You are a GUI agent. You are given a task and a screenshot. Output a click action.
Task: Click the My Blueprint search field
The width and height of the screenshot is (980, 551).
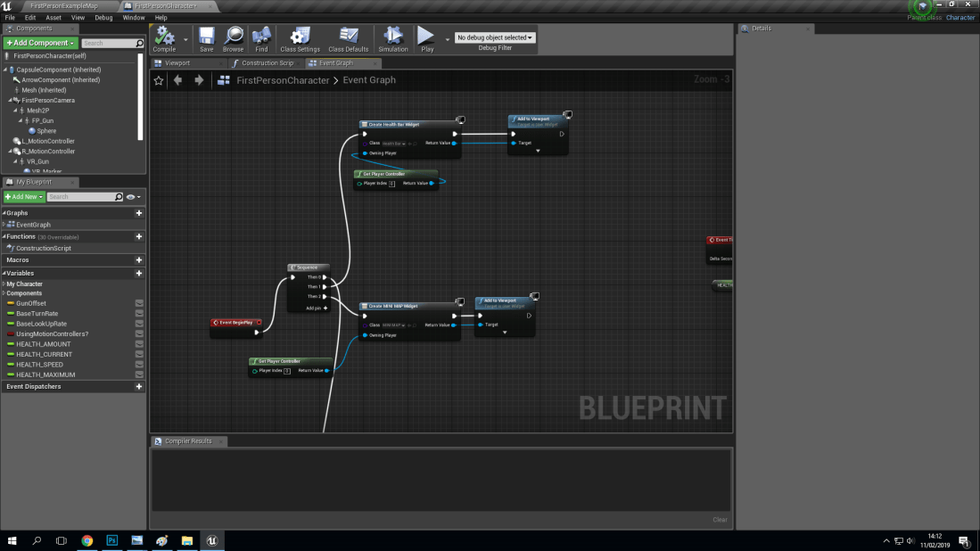click(x=85, y=197)
